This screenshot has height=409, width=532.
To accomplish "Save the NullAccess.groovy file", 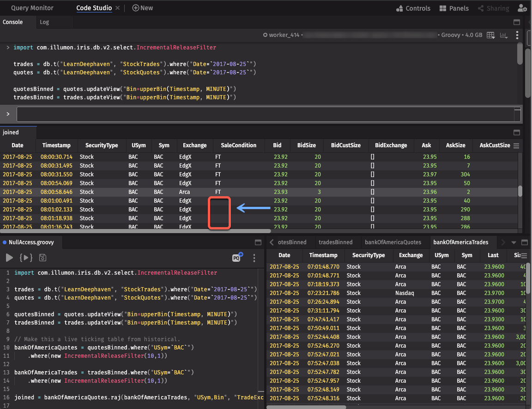I will [x=42, y=258].
